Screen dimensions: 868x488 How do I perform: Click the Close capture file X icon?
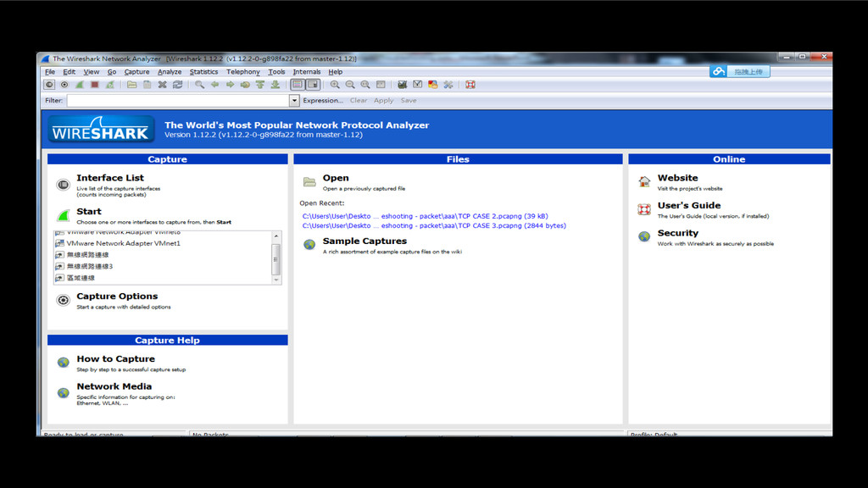click(x=162, y=85)
